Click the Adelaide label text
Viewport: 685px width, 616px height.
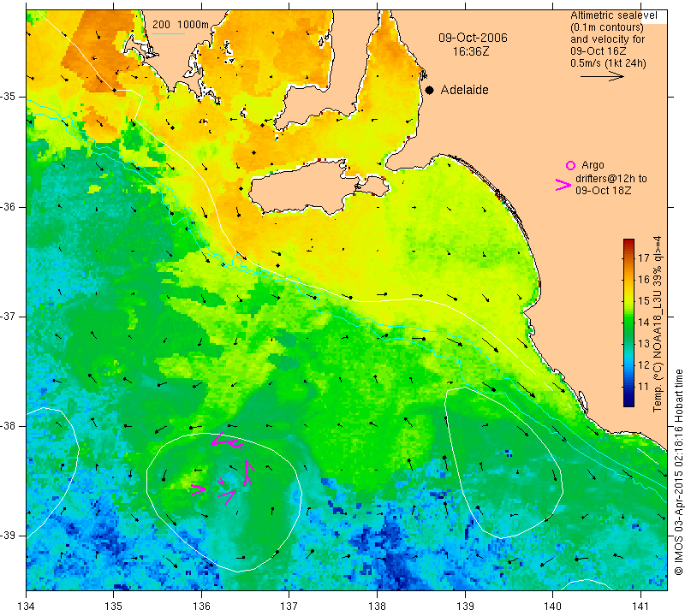[464, 90]
